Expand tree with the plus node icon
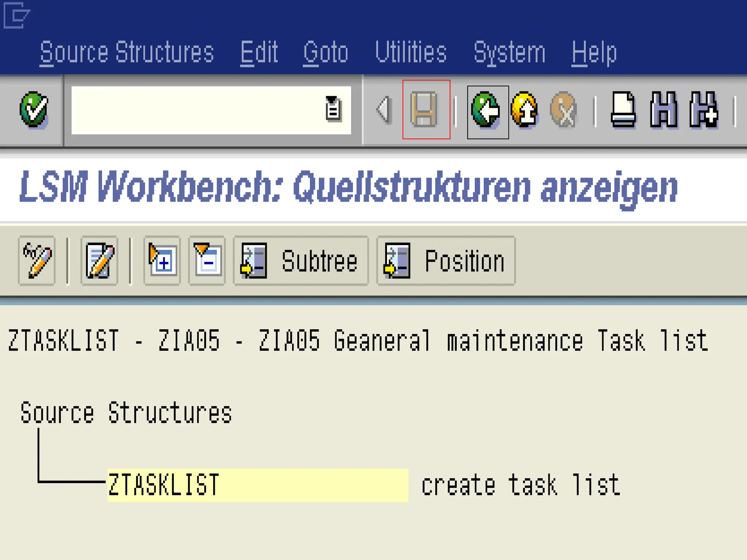This screenshot has height=560, width=747. click(x=162, y=260)
